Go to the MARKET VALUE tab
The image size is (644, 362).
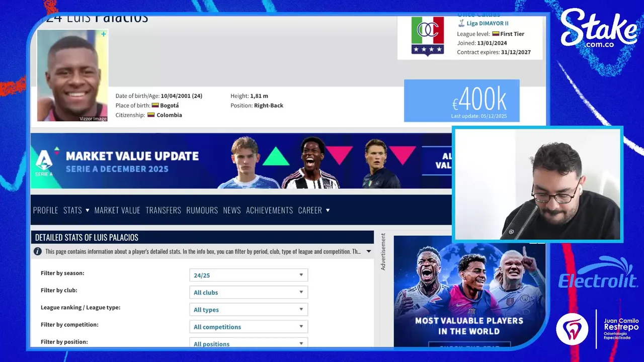(x=117, y=210)
